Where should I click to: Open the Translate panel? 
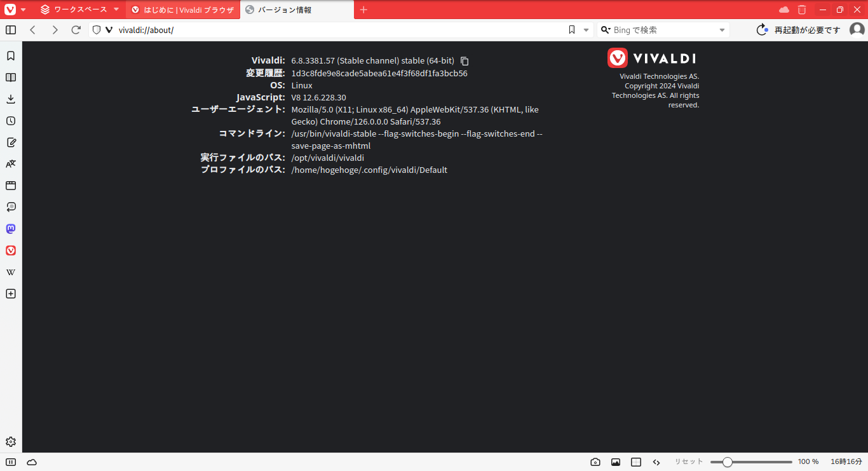(11, 164)
